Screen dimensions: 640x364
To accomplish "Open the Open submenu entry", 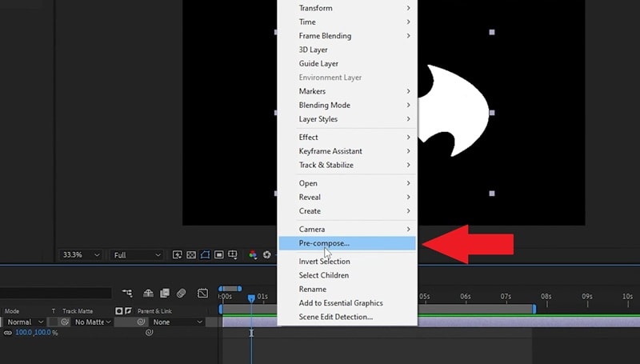I will pos(347,184).
